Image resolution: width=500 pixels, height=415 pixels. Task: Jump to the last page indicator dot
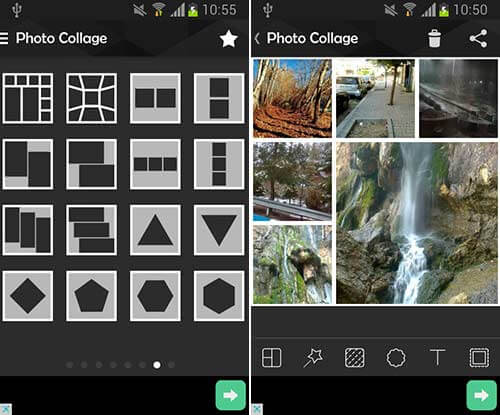pyautogui.click(x=171, y=365)
